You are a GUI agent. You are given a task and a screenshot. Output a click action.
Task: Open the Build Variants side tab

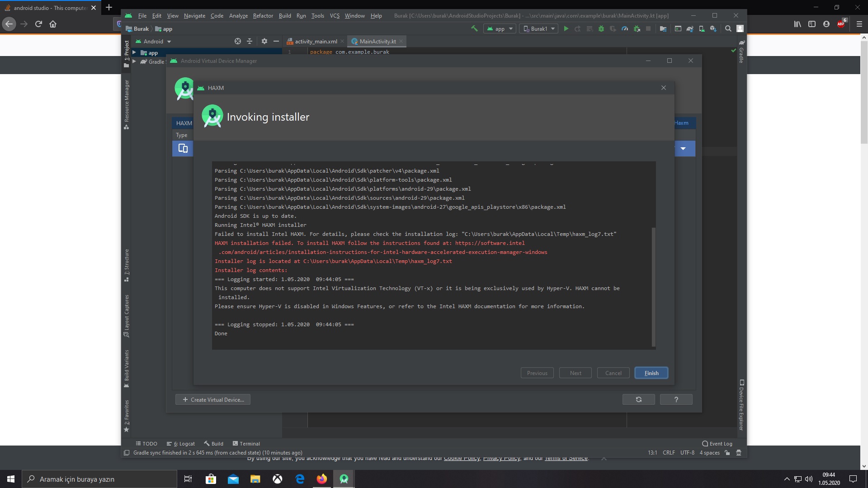coord(127,369)
